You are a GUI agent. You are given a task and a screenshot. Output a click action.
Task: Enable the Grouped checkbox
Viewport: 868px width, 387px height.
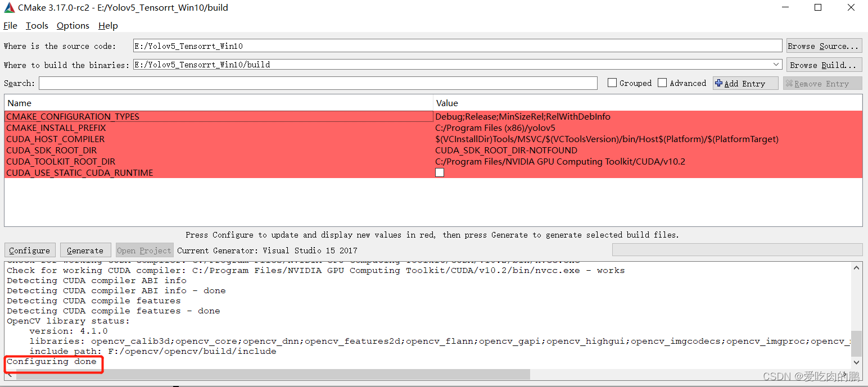[x=612, y=83]
